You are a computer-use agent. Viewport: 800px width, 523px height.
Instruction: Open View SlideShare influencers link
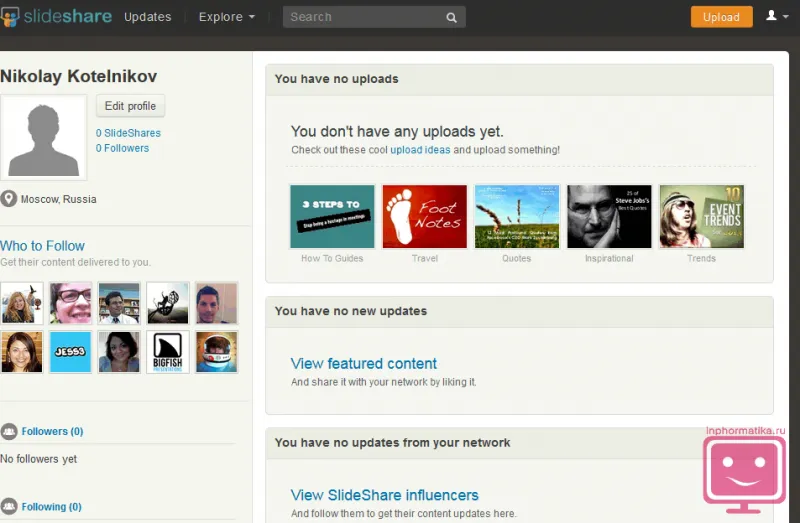point(385,495)
